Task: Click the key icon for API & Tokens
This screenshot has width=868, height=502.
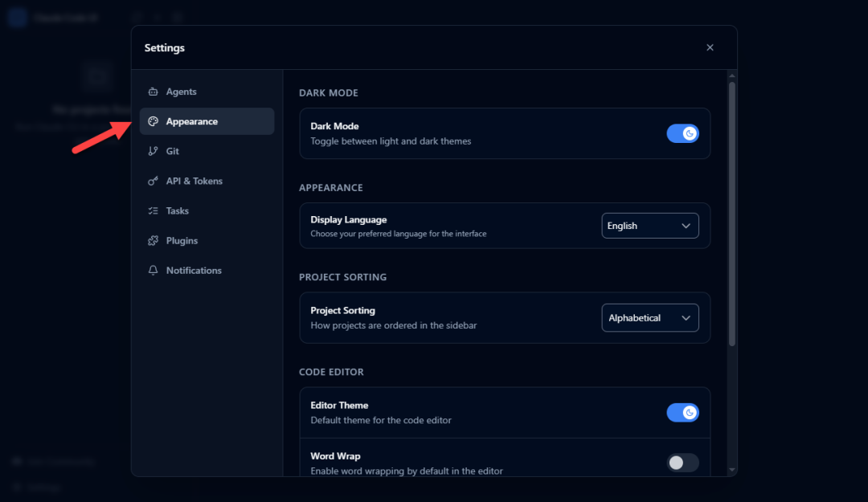Action: coord(153,181)
